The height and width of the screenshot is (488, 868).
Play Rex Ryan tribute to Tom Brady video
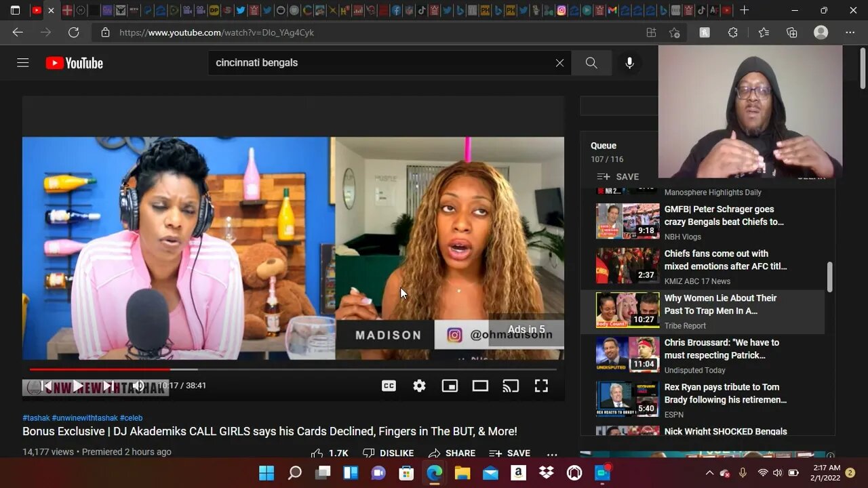703,400
